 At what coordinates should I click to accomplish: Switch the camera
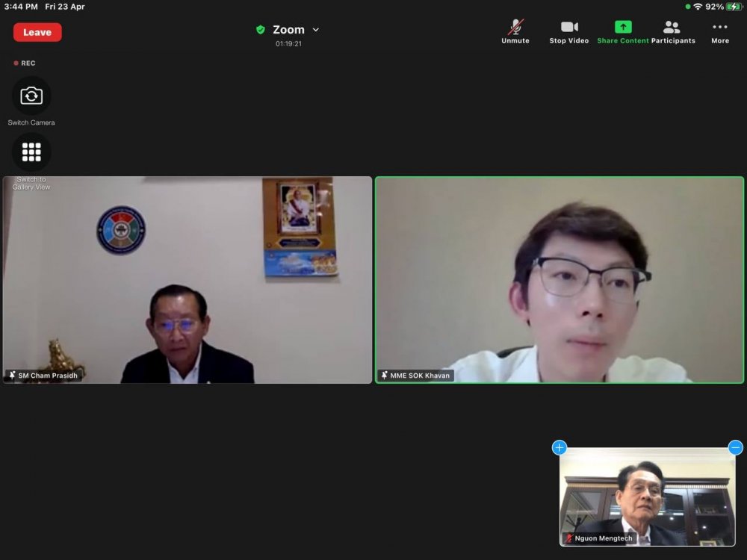click(31, 96)
